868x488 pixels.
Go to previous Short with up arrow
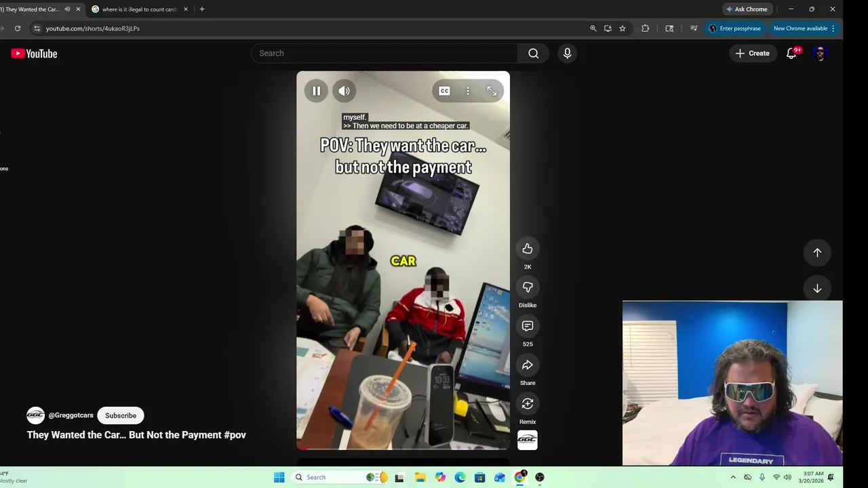click(x=817, y=253)
